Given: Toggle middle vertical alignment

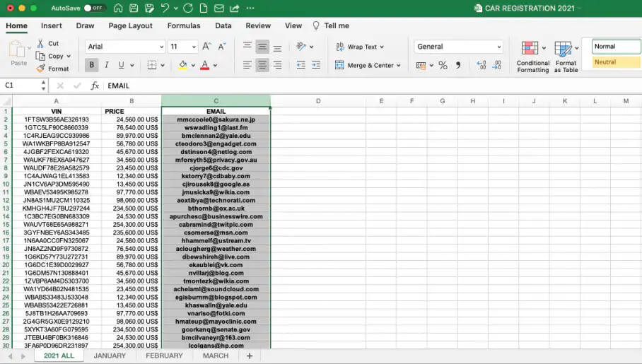Looking at the screenshot, I should (x=262, y=46).
